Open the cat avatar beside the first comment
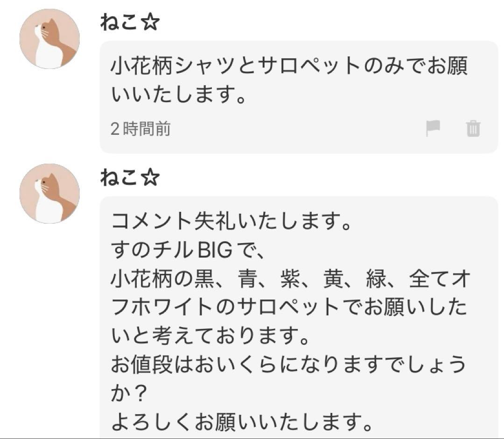The image size is (504, 439). (49, 39)
